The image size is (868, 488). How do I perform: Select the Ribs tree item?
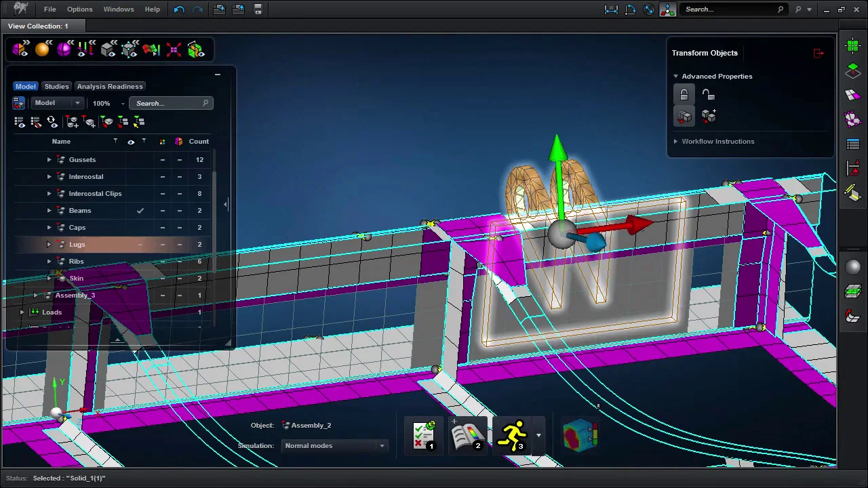76,262
